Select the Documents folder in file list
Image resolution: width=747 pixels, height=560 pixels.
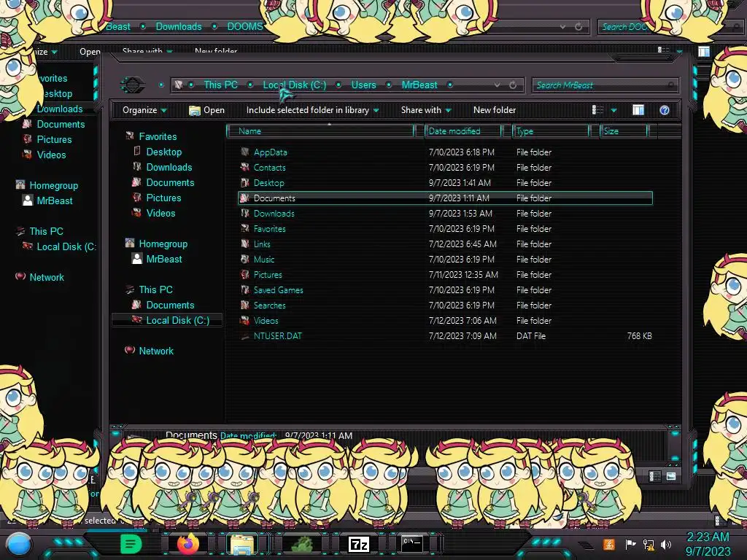click(445, 198)
